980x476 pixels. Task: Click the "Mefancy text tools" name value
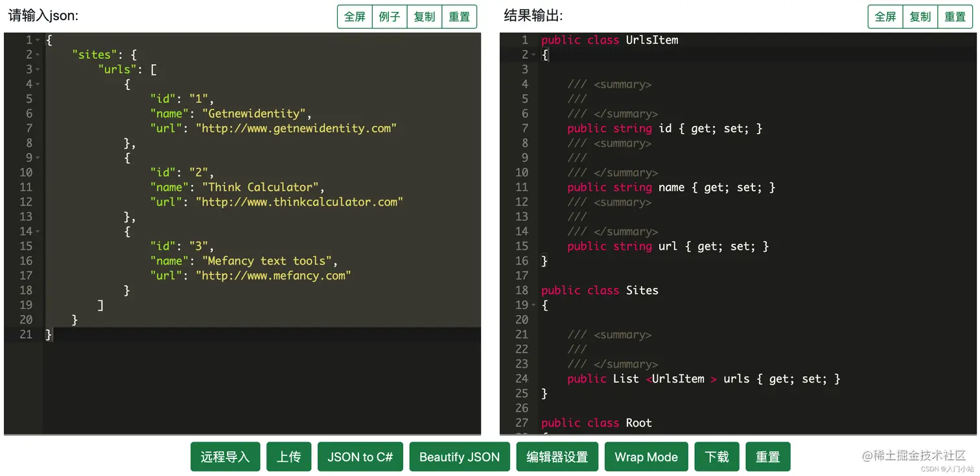pos(266,261)
